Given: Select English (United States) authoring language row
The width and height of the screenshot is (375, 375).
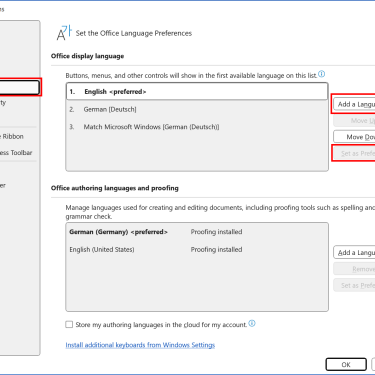Looking at the screenshot, I should click(197, 250).
